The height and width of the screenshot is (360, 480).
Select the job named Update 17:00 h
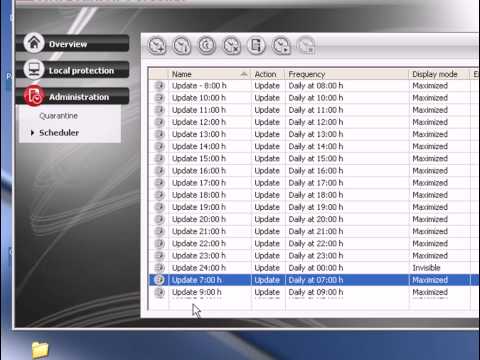point(199,183)
